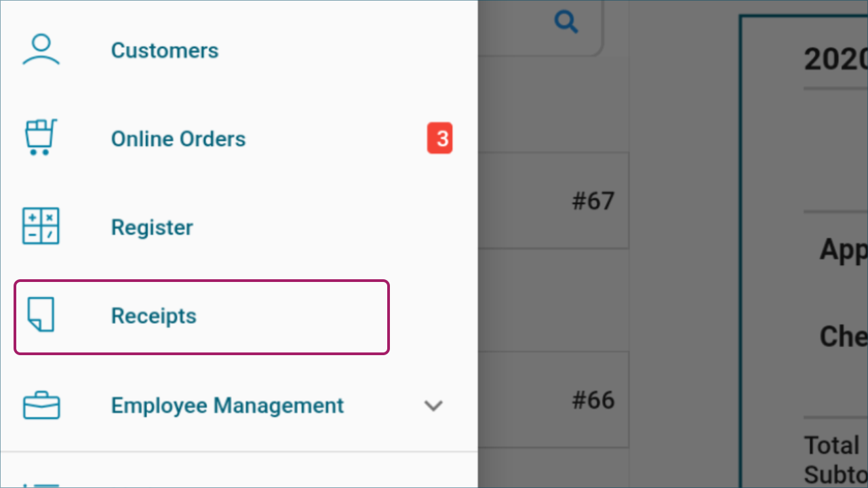Screen dimensions: 868x488
Task: Click the Online Orders shopping cart icon
Action: [x=41, y=138]
